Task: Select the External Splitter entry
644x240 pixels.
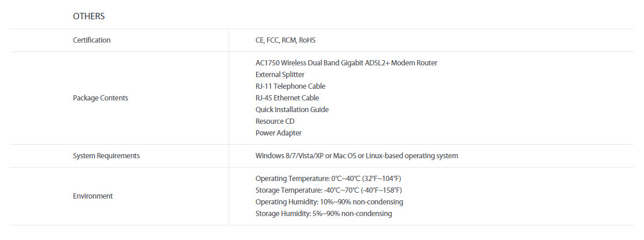Action: 280,75
